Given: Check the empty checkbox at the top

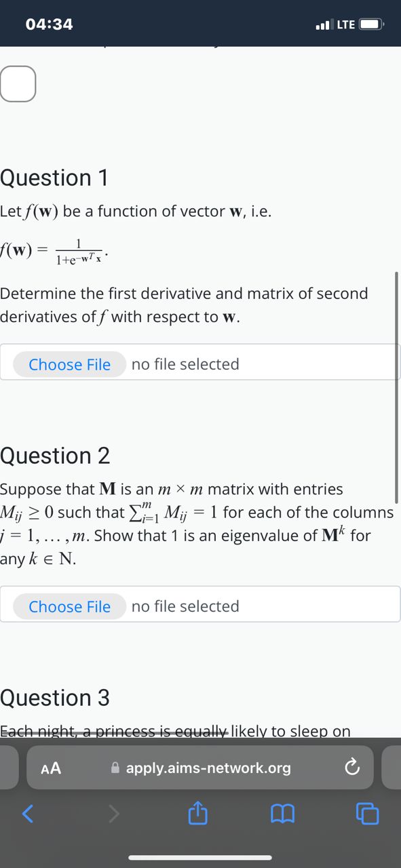Looking at the screenshot, I should click(18, 83).
